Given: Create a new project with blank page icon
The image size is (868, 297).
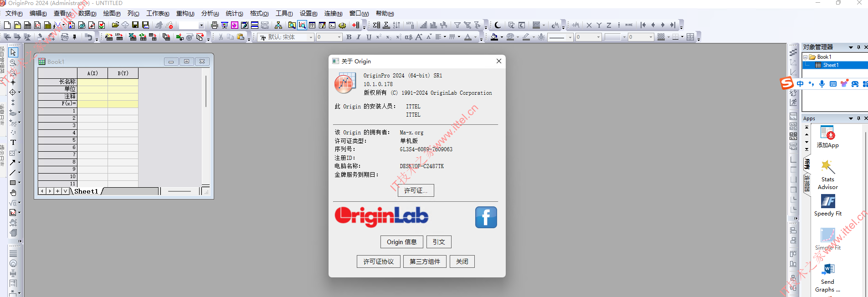Looking at the screenshot, I should tap(7, 25).
